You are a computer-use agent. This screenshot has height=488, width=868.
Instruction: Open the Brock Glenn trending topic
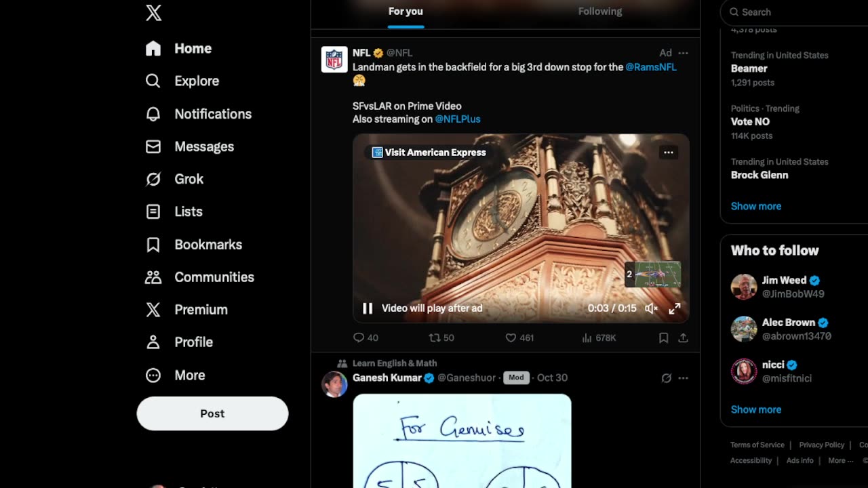point(759,175)
